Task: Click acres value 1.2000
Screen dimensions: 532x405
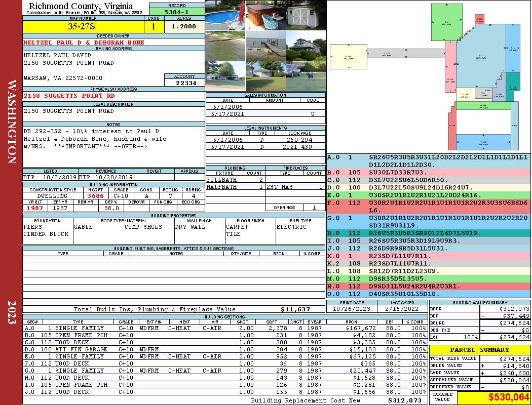Action: 183,26
